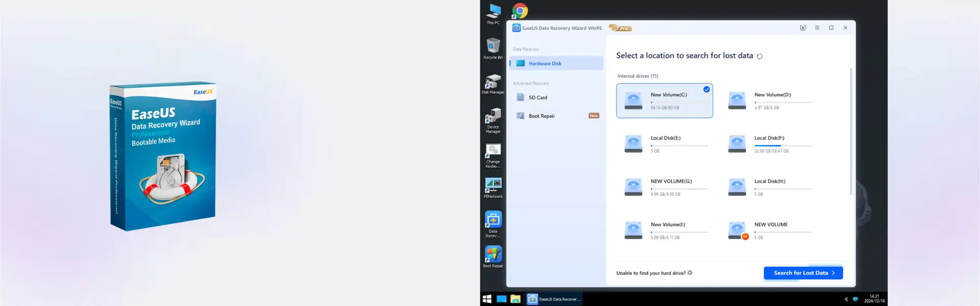Select the unlabeled NEW VOLUME drive
The height and width of the screenshot is (306, 980).
[x=769, y=231]
